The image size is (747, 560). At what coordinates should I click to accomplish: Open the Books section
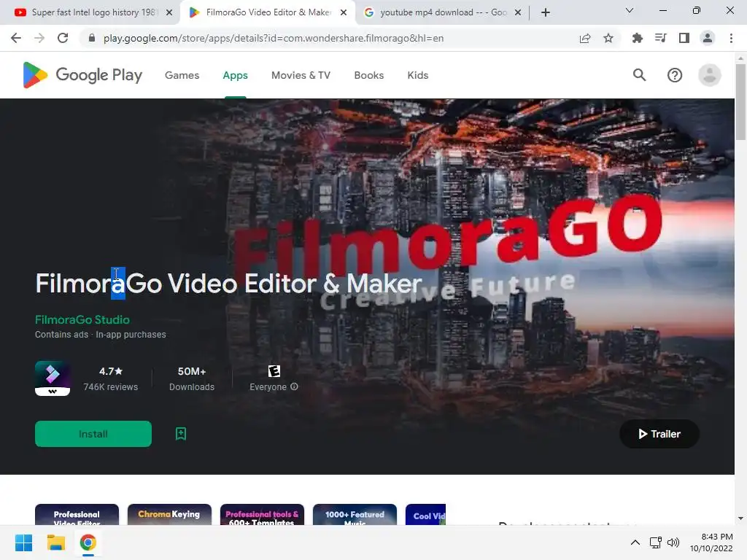click(368, 75)
